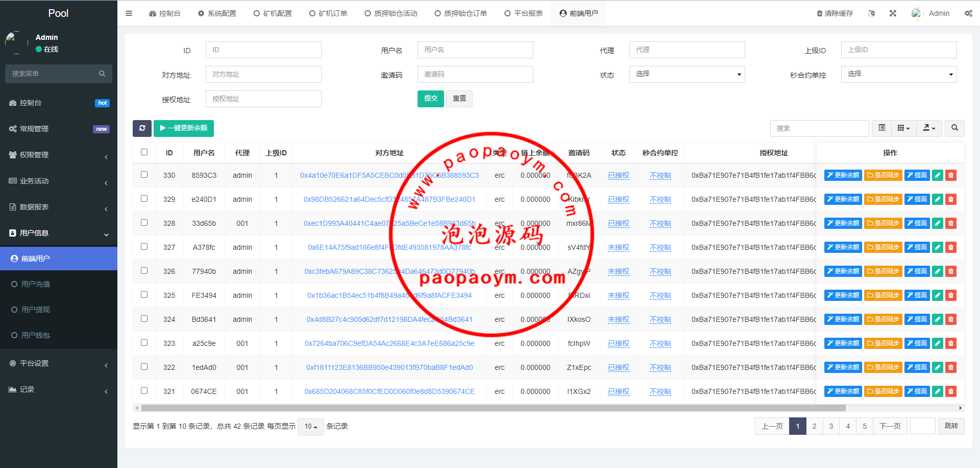The width and height of the screenshot is (980, 468).
Task: Click the 用户名 filter input field
Action: click(475, 50)
